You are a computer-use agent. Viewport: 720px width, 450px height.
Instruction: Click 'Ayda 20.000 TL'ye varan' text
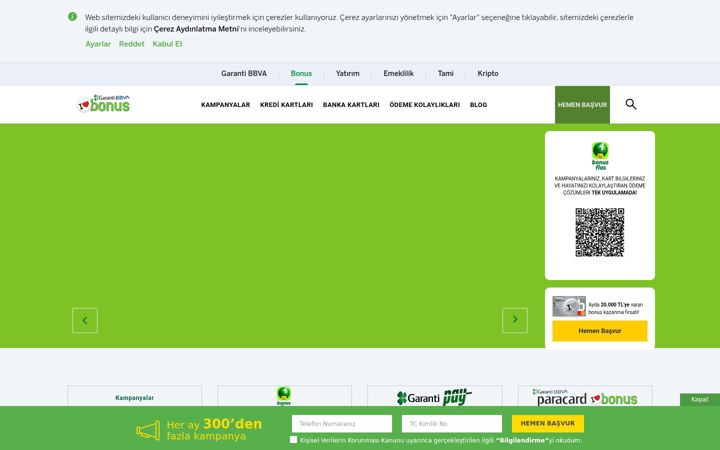point(616,304)
